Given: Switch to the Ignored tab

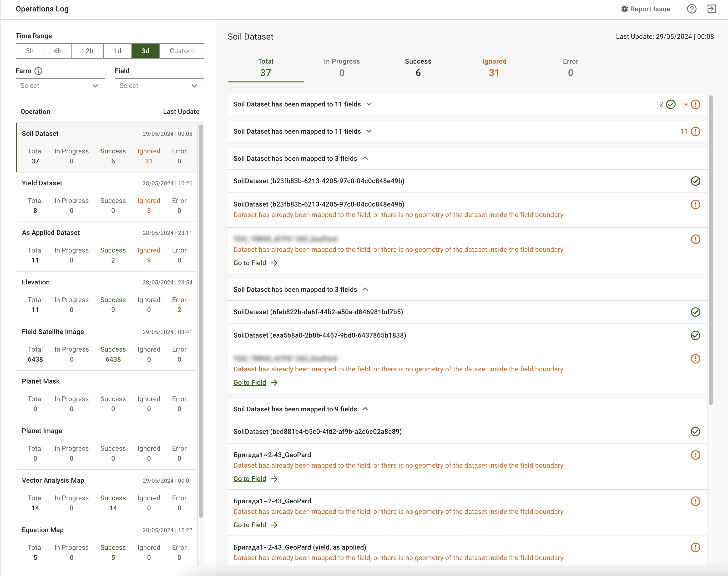Looking at the screenshot, I should click(x=494, y=67).
